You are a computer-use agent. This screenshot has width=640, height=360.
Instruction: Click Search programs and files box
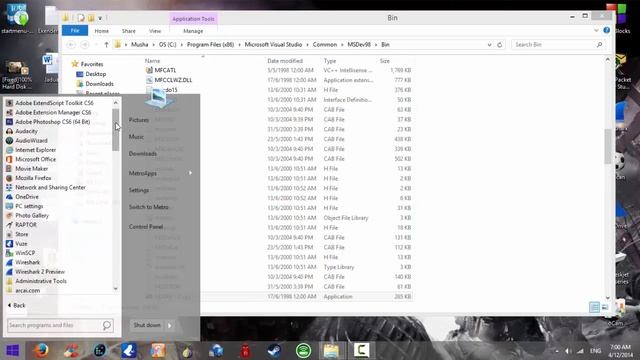(60, 325)
